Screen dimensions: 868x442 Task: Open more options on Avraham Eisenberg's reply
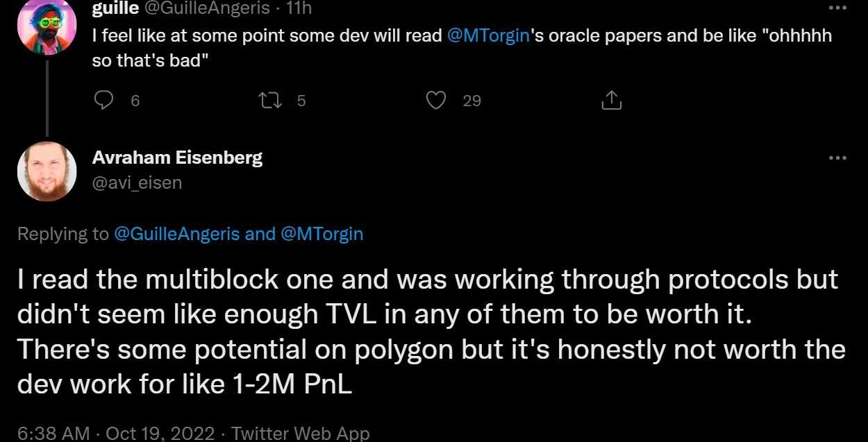pos(837,158)
